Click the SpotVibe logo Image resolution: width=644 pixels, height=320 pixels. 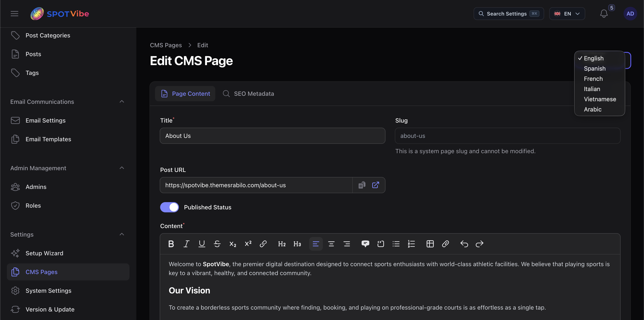point(60,14)
